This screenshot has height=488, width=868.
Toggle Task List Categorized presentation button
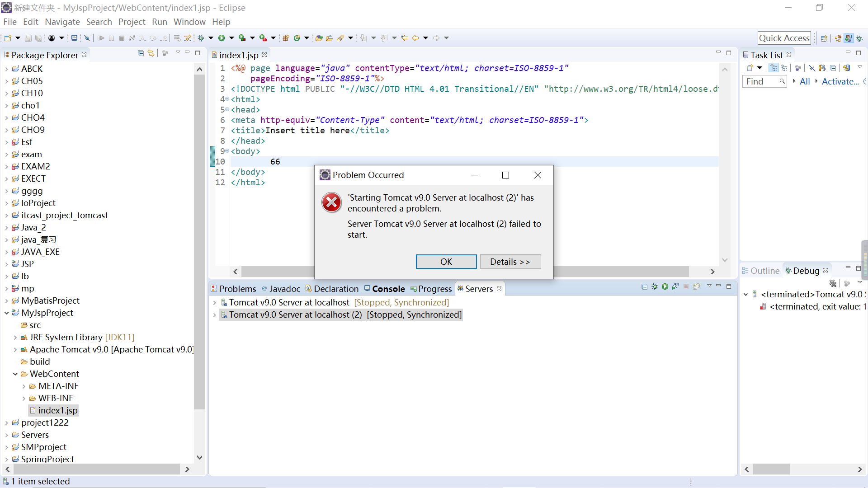[x=774, y=68]
